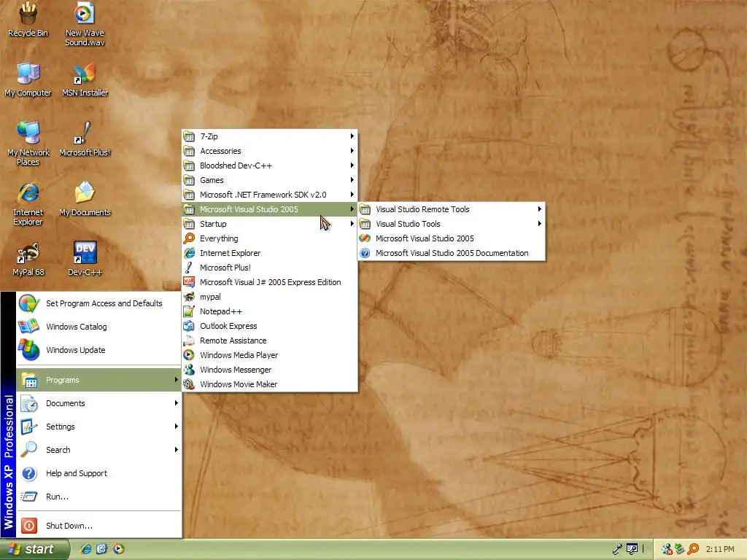The image size is (747, 560).
Task: Click the Everything search tray icon
Action: click(694, 549)
